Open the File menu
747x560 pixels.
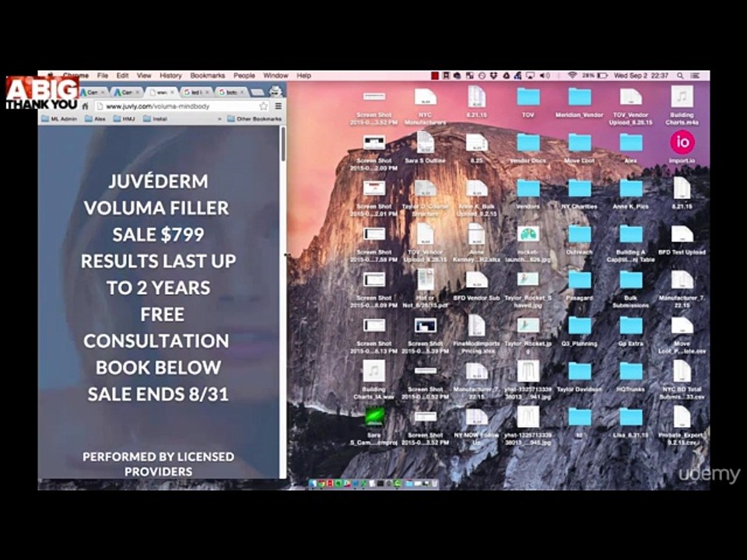[103, 75]
